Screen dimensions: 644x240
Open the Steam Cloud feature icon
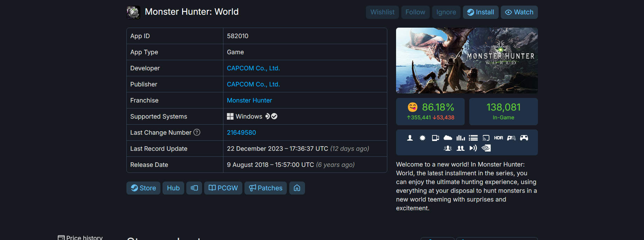pyautogui.click(x=448, y=138)
